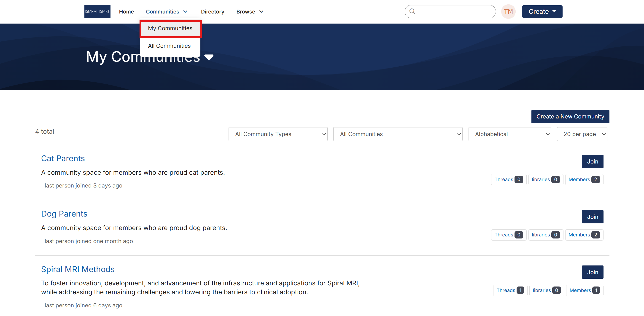Go to the Directory page
Screen dimensions: 644x316
212,12
